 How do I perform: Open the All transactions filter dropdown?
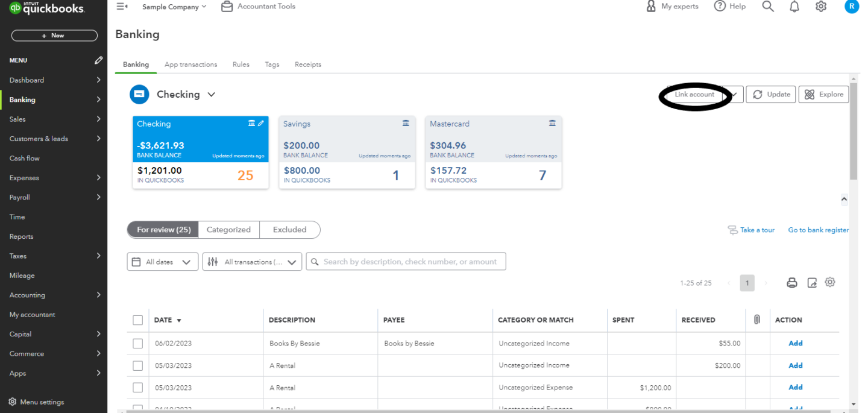click(x=252, y=262)
